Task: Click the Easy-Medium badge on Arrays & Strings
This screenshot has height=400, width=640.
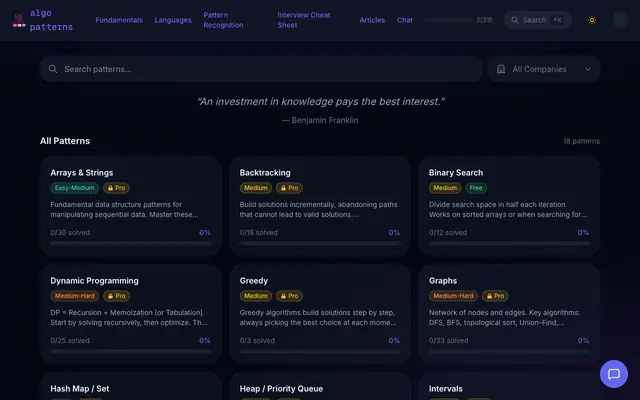Action: 75,188
